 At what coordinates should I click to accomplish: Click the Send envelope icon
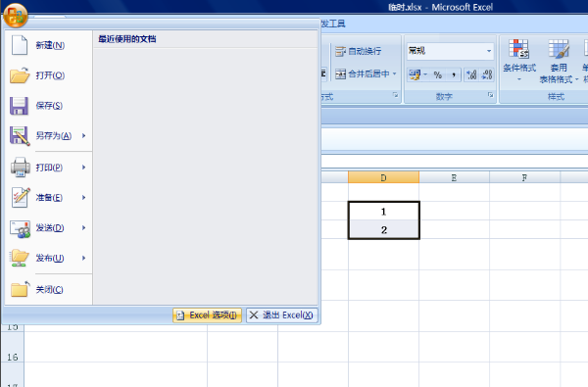[21, 228]
